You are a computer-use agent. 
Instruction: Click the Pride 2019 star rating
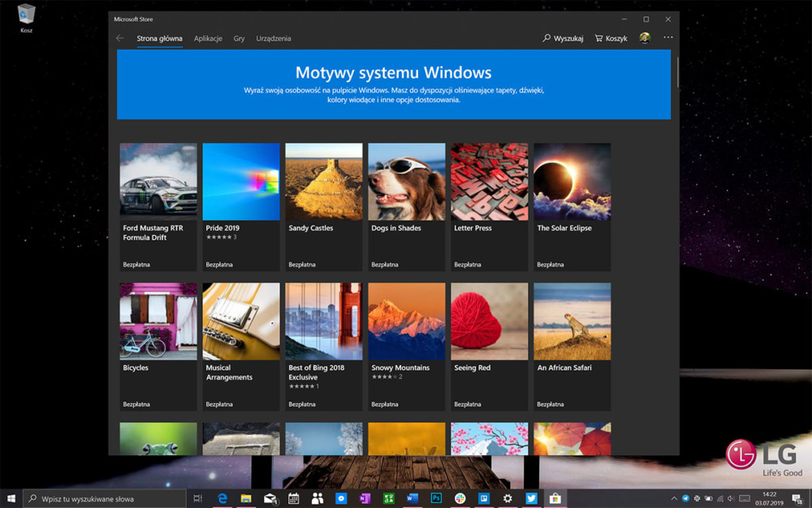tap(221, 237)
